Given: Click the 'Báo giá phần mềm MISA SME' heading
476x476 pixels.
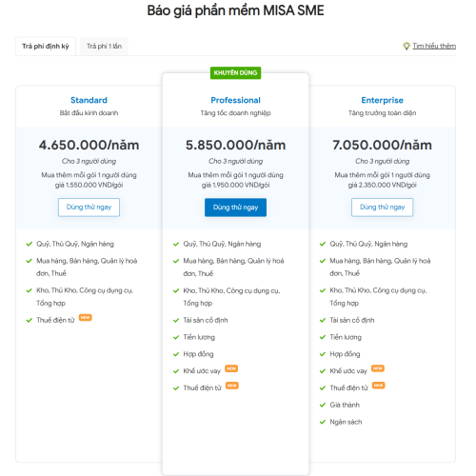Looking at the screenshot, I should click(235, 10).
